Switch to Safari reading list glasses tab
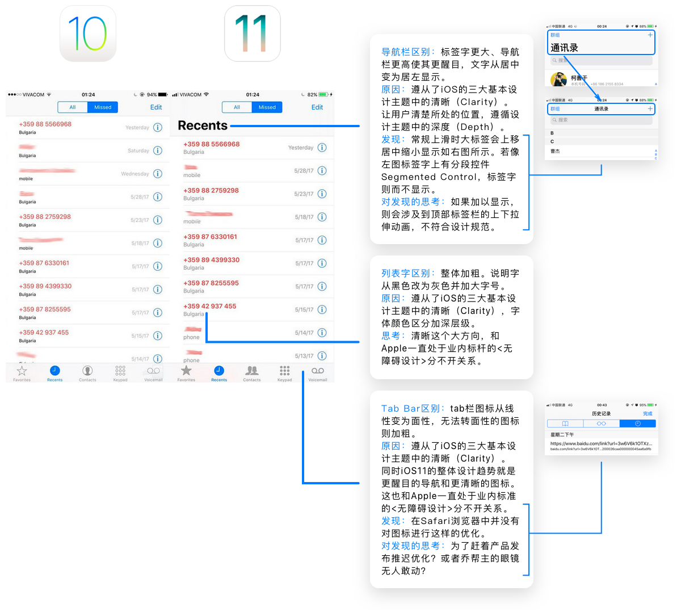The width and height of the screenshot is (681, 616). (x=602, y=424)
